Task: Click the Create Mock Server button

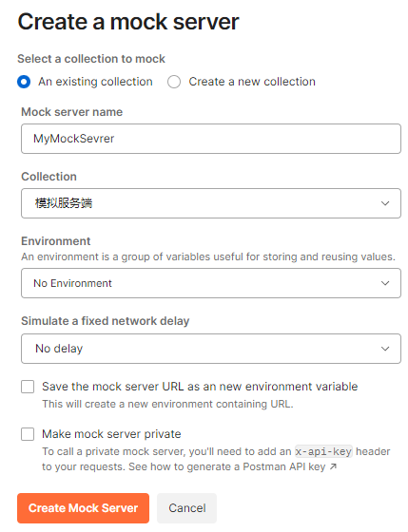Action: pyautogui.click(x=84, y=508)
